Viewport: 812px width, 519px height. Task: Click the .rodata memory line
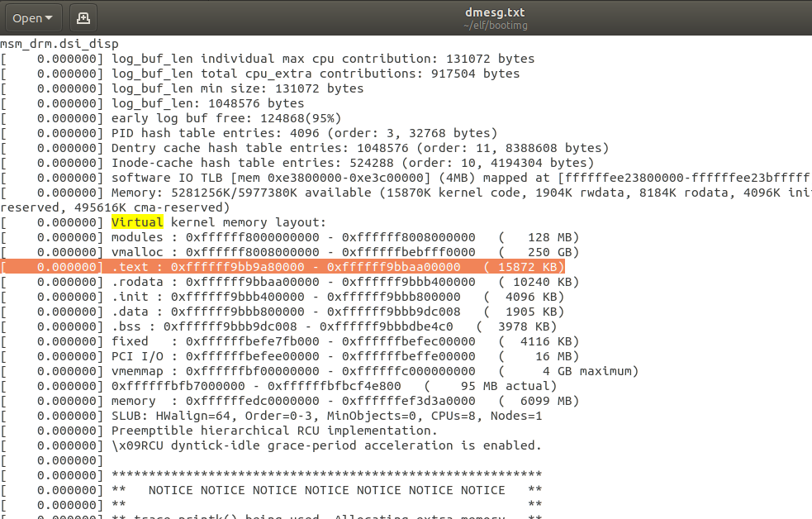pos(248,281)
